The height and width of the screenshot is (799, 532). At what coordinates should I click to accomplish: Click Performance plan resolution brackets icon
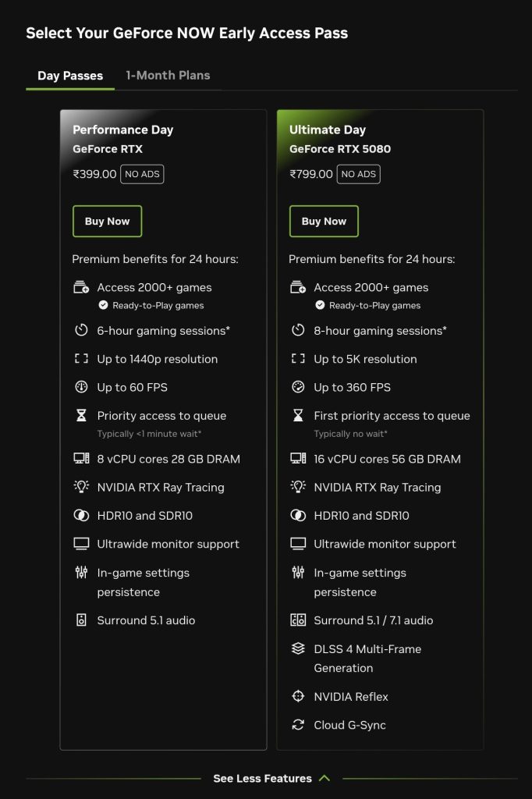82,358
